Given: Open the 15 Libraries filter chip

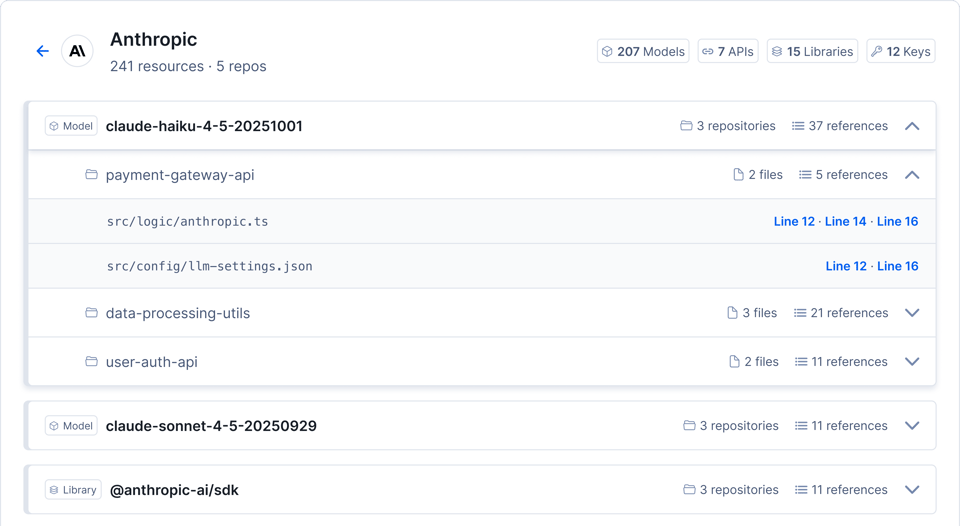Looking at the screenshot, I should [x=812, y=51].
